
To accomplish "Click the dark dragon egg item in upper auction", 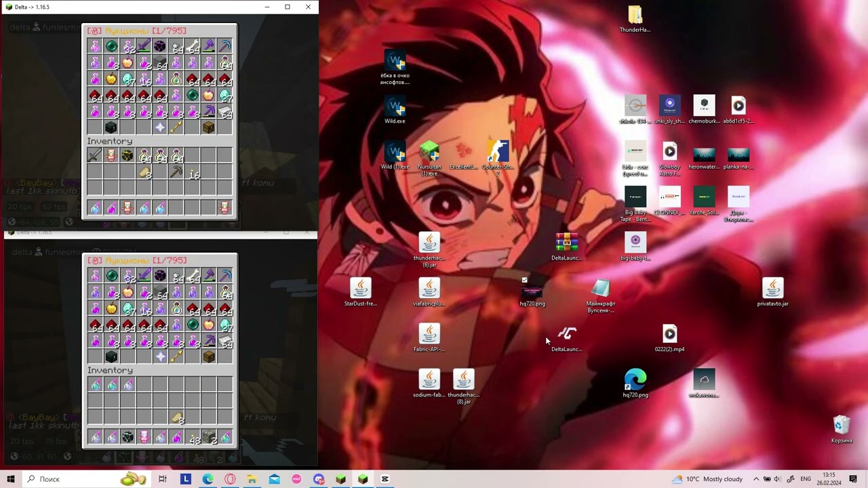I will [160, 46].
